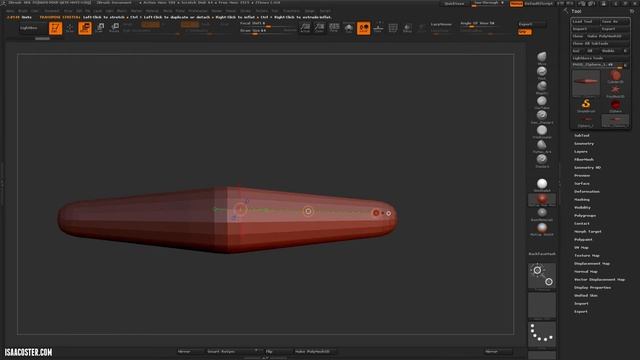Image resolution: width=640 pixels, height=360 pixels.
Task: Click the Flip button in bottom bar
Action: point(269,351)
